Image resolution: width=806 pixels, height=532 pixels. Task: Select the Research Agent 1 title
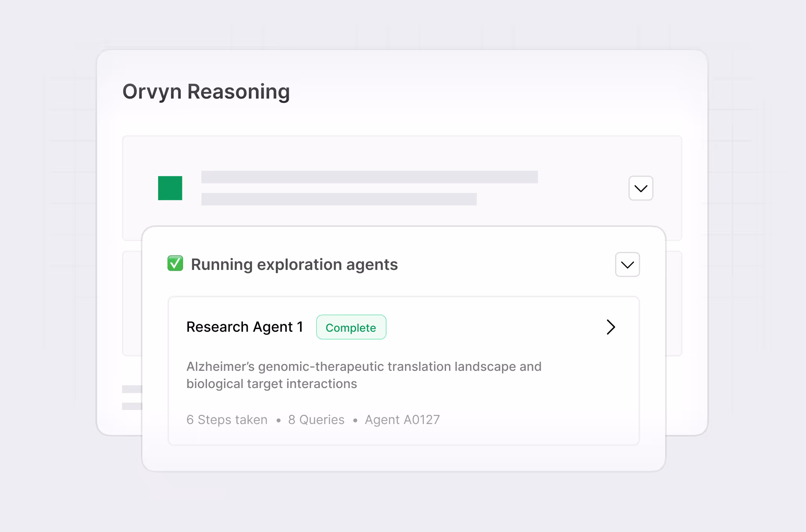click(245, 327)
